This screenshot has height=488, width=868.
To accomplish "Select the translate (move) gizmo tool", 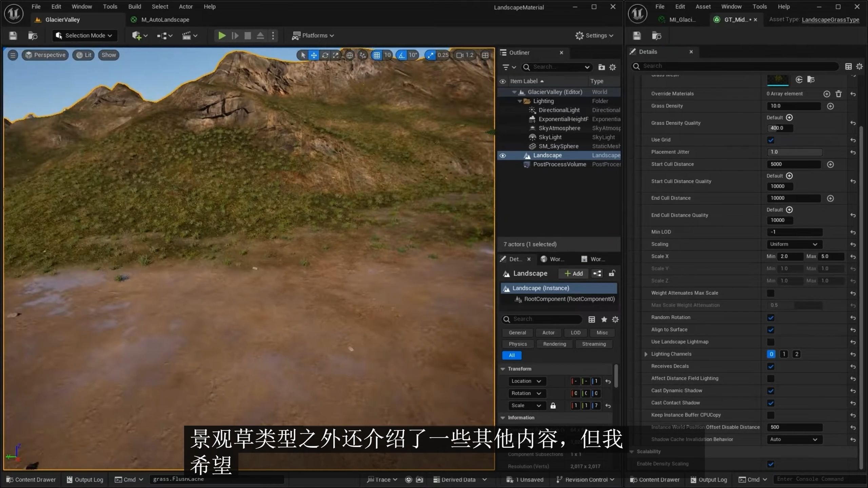I will (x=314, y=55).
